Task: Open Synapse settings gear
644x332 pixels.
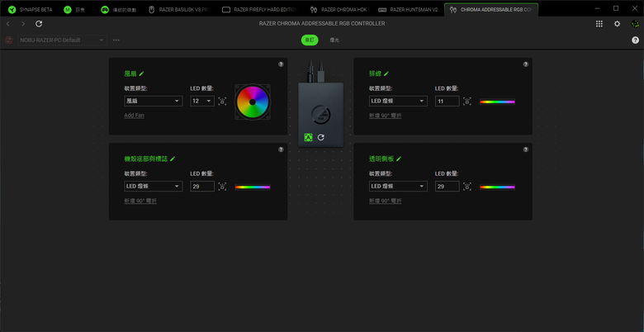Action: [617, 24]
